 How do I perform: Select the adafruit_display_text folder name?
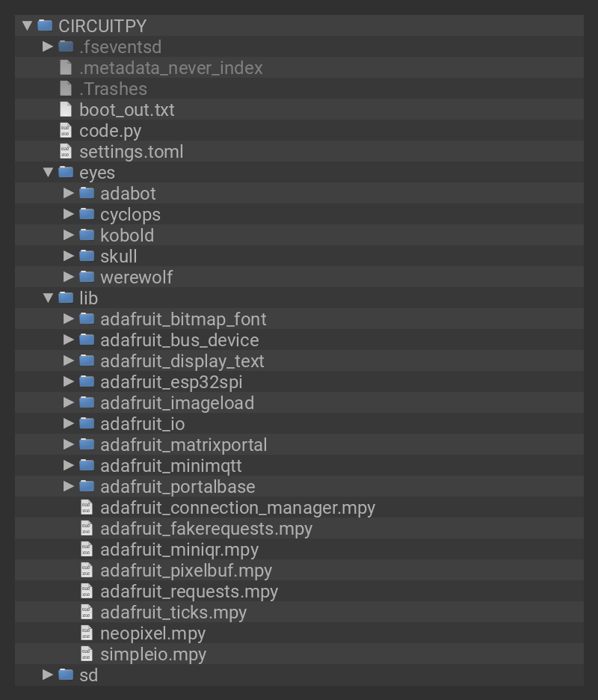[182, 361]
